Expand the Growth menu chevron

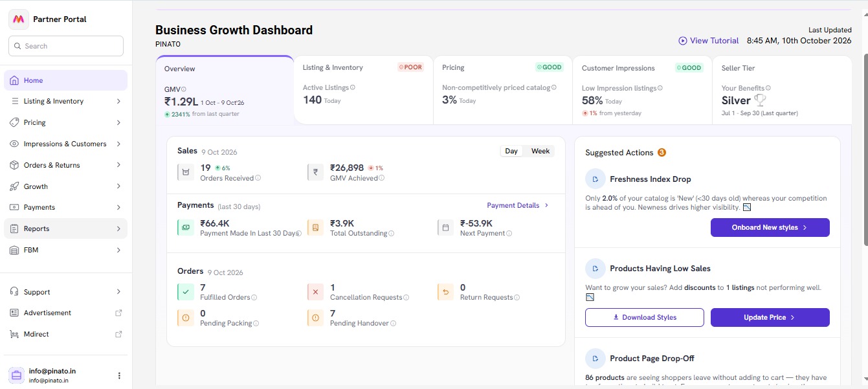(118, 186)
